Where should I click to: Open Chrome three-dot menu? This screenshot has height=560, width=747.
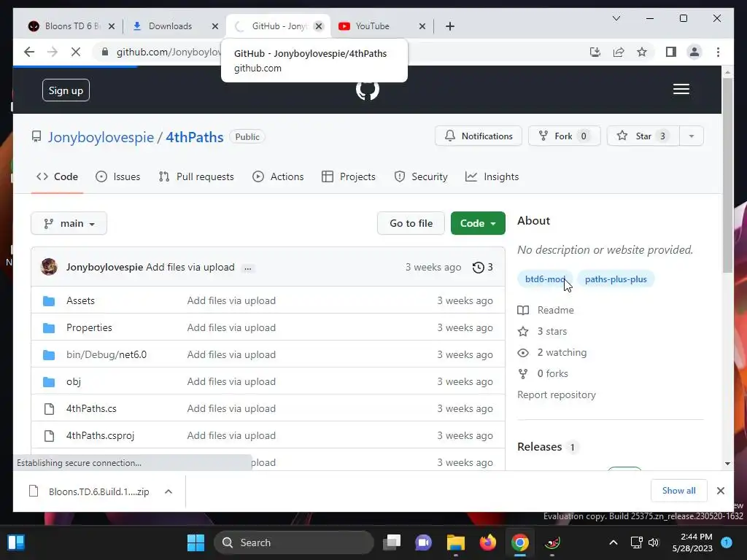718,52
